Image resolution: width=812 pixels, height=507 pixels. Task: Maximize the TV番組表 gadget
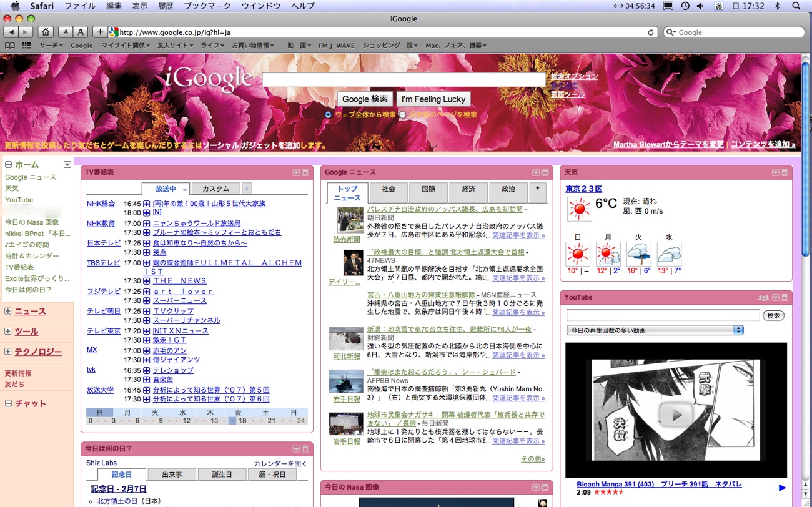coord(305,172)
